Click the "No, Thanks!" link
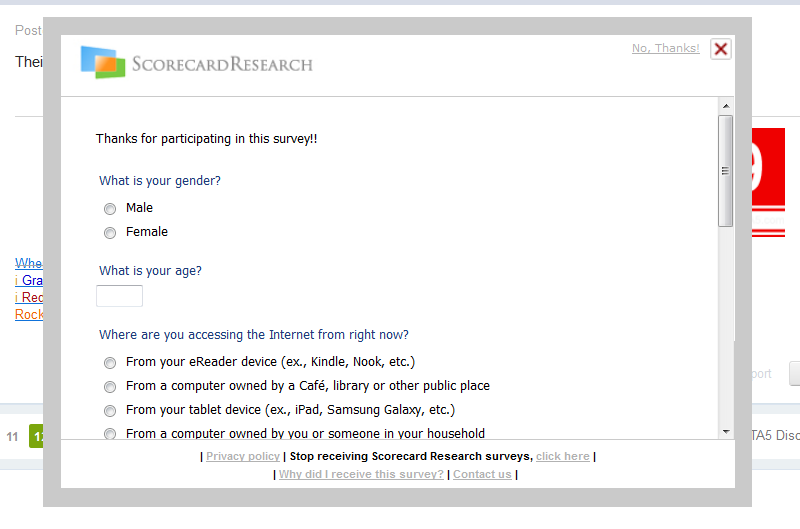 tap(665, 48)
